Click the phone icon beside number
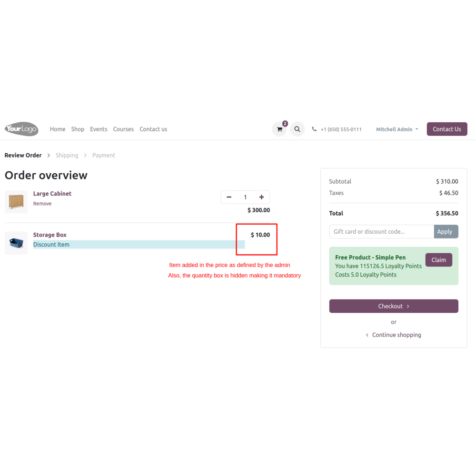The height and width of the screenshot is (476, 476). click(x=314, y=129)
